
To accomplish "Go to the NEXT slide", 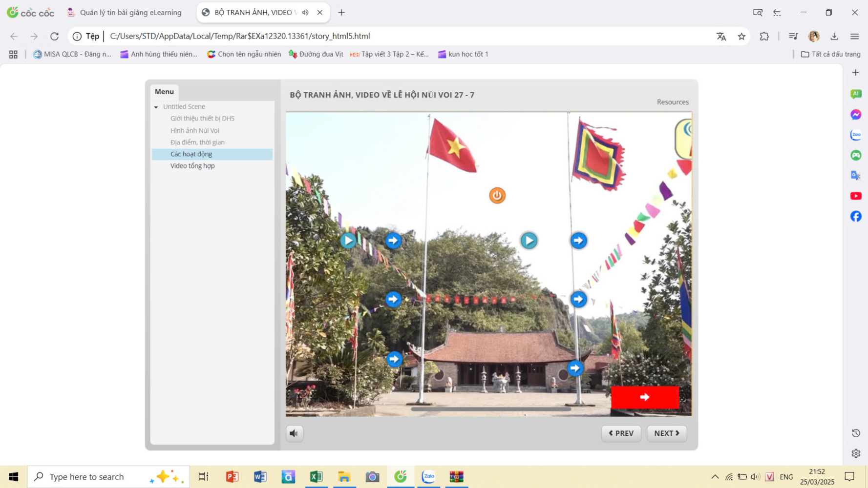I will pyautogui.click(x=666, y=433).
